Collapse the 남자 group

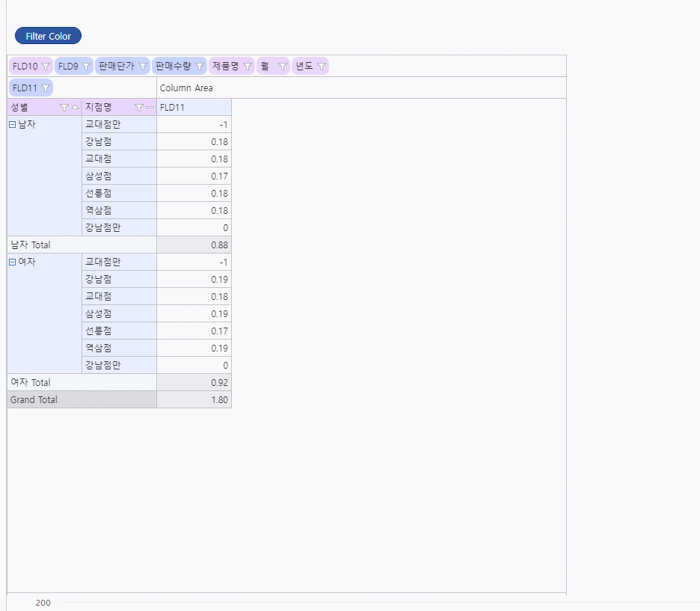click(x=13, y=125)
